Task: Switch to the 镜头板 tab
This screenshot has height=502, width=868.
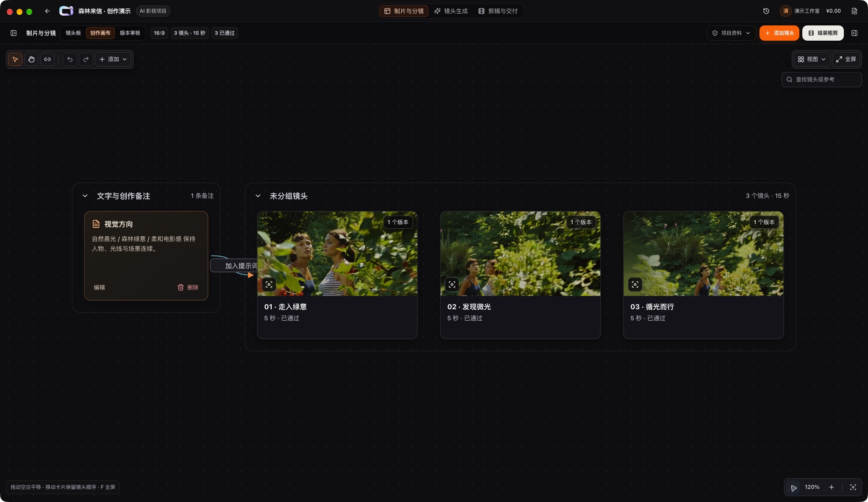Action: coord(73,33)
